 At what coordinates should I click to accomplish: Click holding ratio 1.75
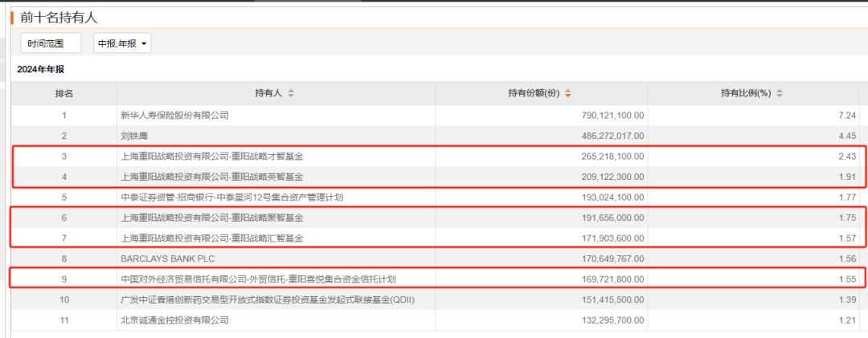(849, 218)
